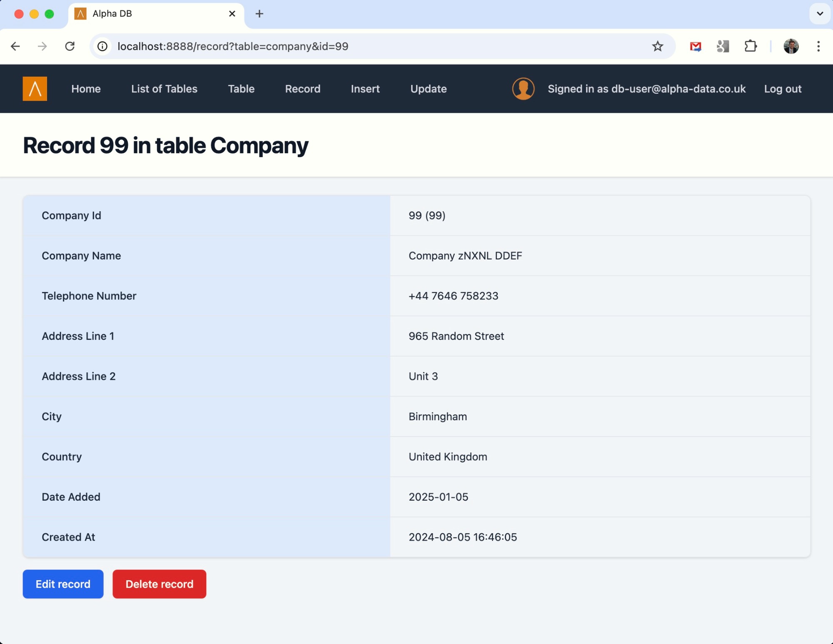This screenshot has width=833, height=644.
Task: Open List of Tables page
Action: pyautogui.click(x=164, y=89)
